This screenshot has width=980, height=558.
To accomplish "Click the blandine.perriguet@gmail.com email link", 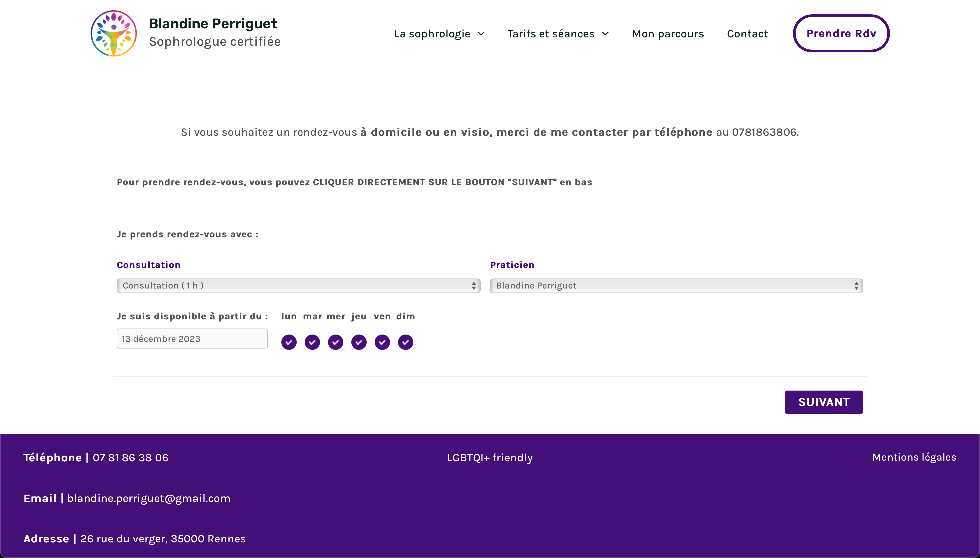I will pos(149,498).
